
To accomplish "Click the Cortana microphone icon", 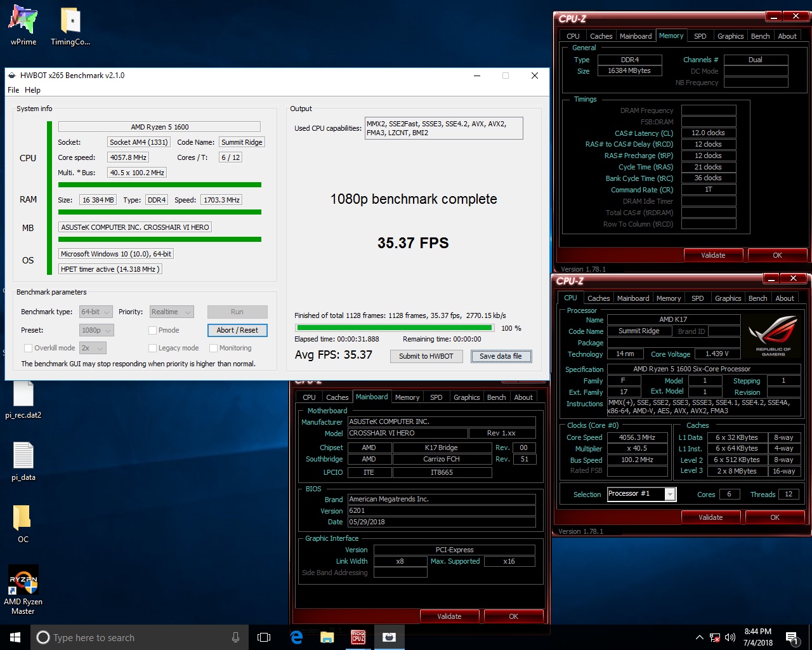I will 235,637.
